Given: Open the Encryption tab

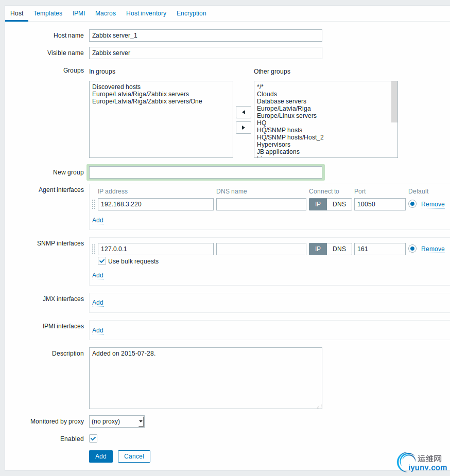Looking at the screenshot, I should [x=192, y=13].
